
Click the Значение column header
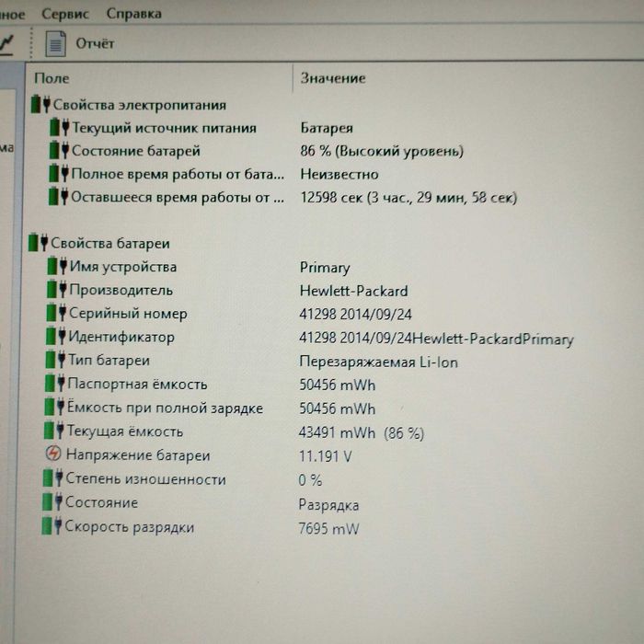333,78
